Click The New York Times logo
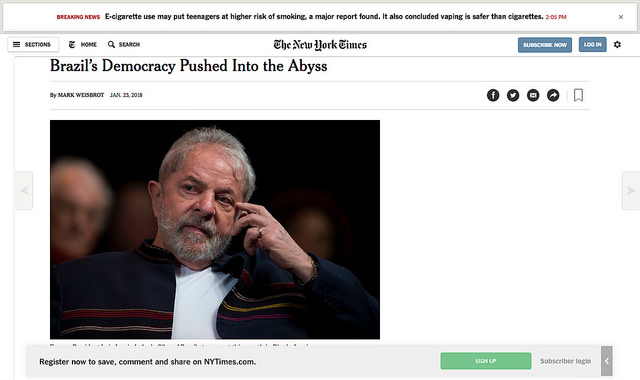 [320, 44]
